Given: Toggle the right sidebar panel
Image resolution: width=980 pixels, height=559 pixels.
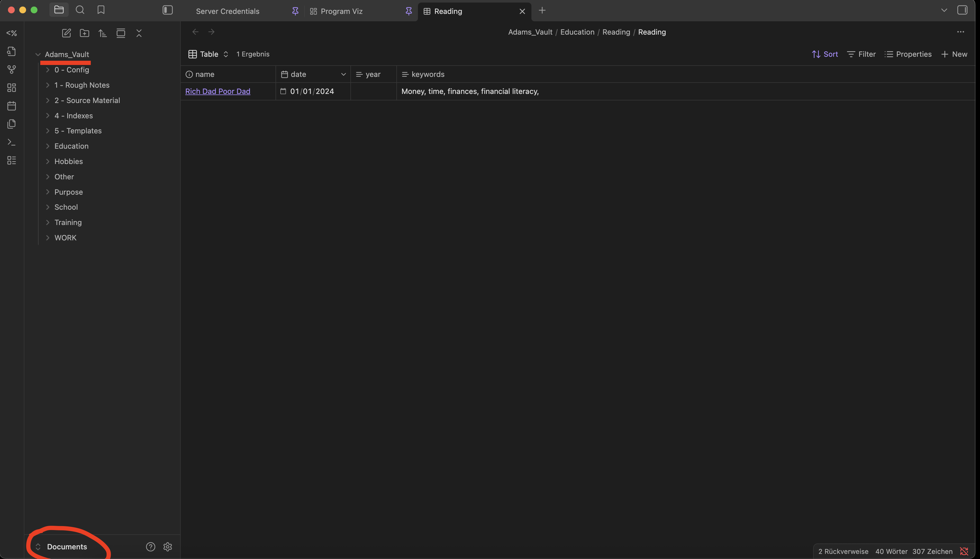Looking at the screenshot, I should (962, 10).
